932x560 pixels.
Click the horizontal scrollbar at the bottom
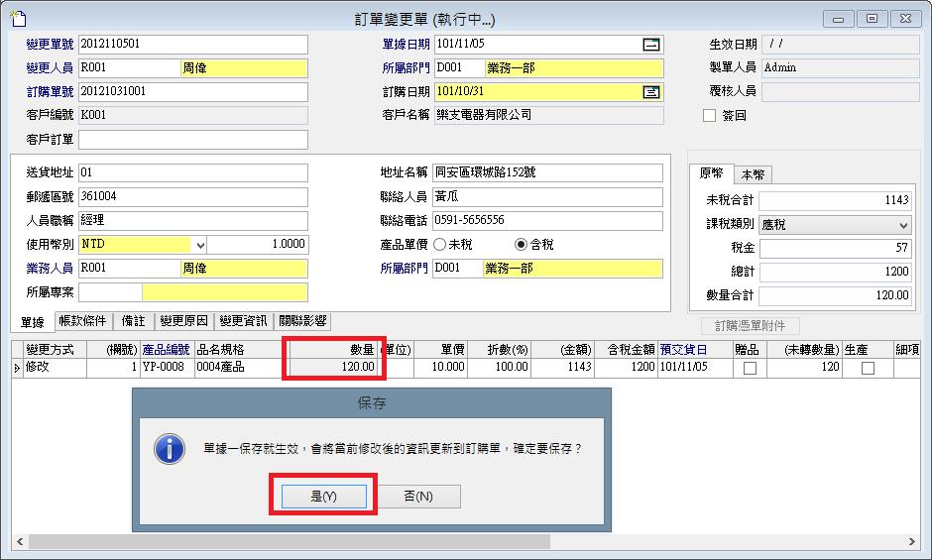coord(288,541)
